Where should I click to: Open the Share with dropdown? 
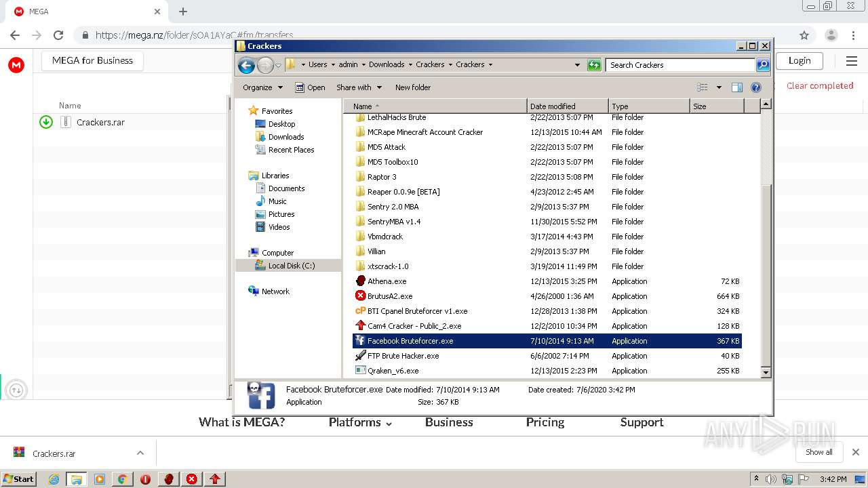click(x=359, y=87)
